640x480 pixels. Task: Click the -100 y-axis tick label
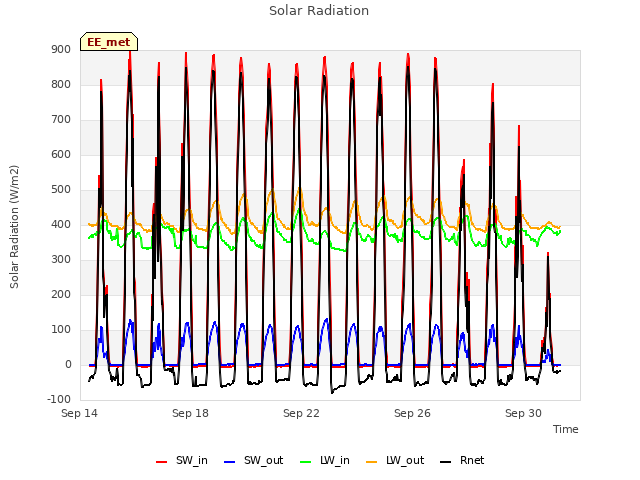point(59,400)
